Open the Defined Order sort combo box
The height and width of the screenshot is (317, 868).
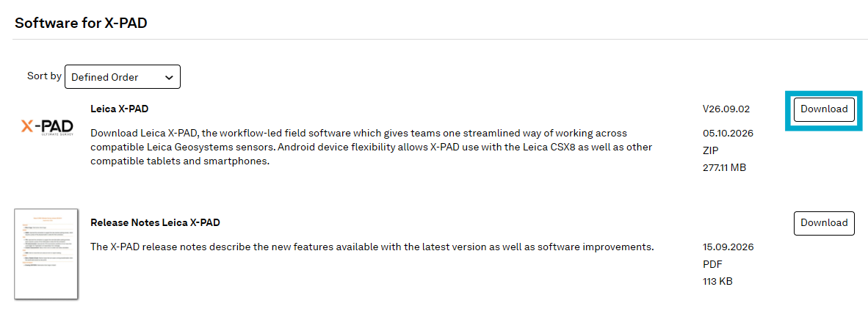coord(123,77)
